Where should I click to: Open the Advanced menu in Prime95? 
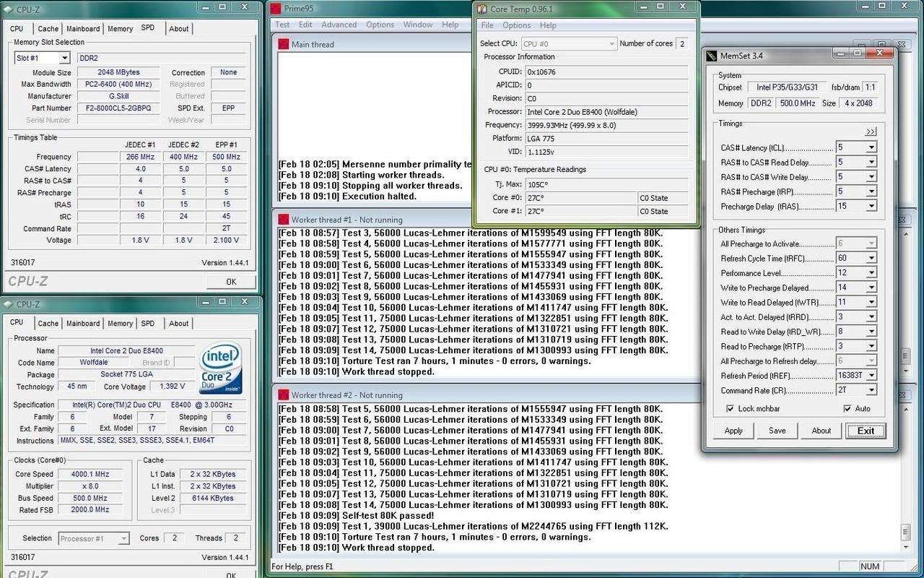tap(339, 25)
